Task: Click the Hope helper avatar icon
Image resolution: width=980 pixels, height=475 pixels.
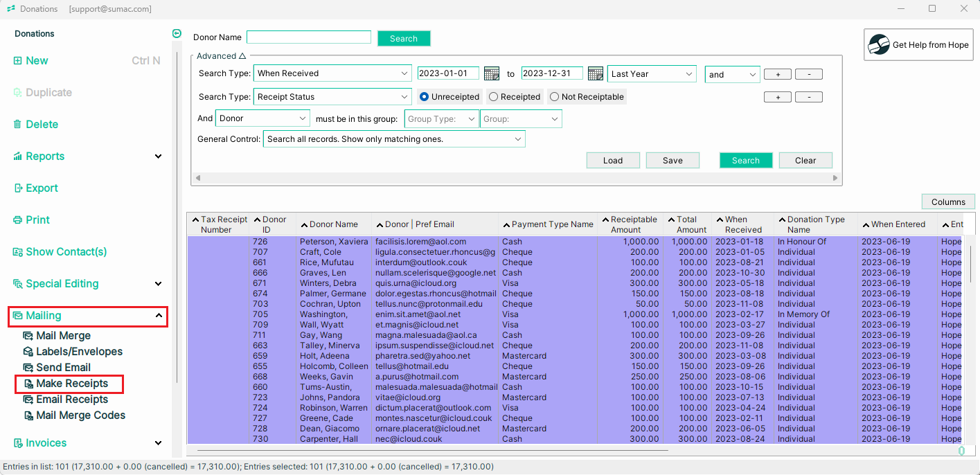Action: pyautogui.click(x=879, y=44)
